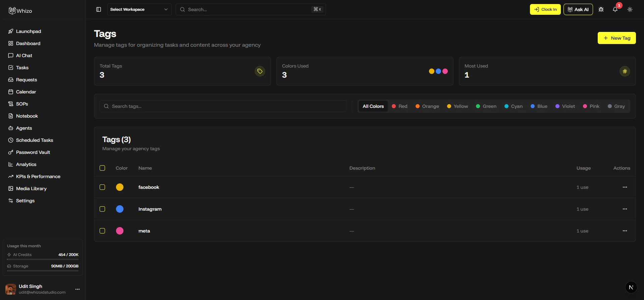Toggle the select-all tags checkbox

pos(102,168)
